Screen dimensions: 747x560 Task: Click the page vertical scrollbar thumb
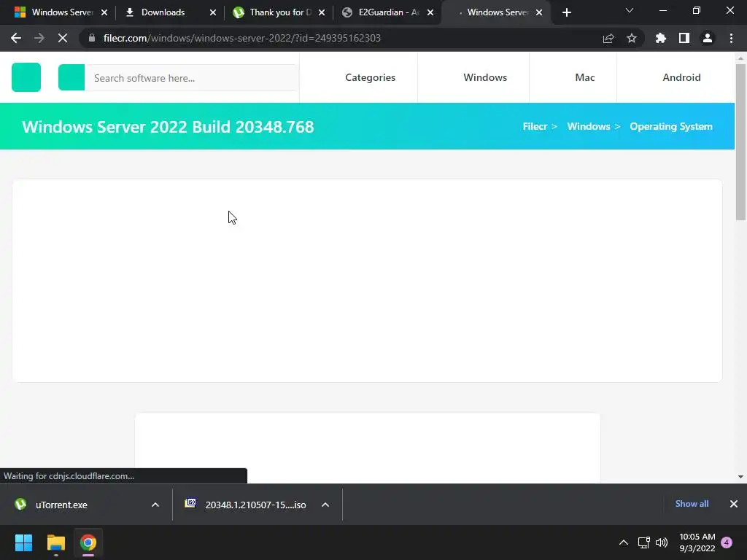tap(740, 142)
